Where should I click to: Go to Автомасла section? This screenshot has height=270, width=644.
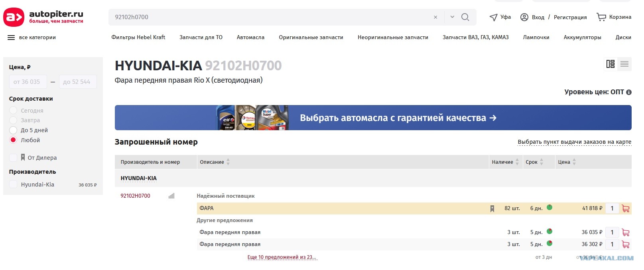click(250, 37)
